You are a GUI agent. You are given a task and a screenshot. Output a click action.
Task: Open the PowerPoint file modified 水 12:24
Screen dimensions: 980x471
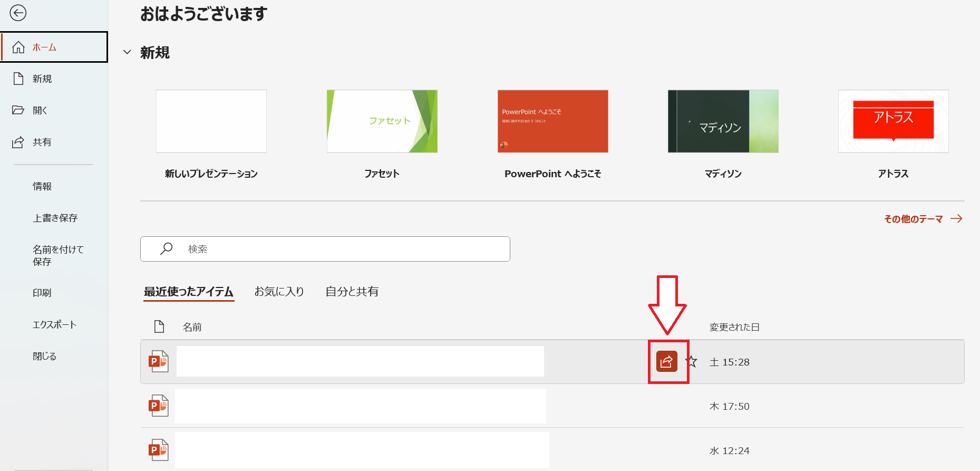tap(158, 450)
